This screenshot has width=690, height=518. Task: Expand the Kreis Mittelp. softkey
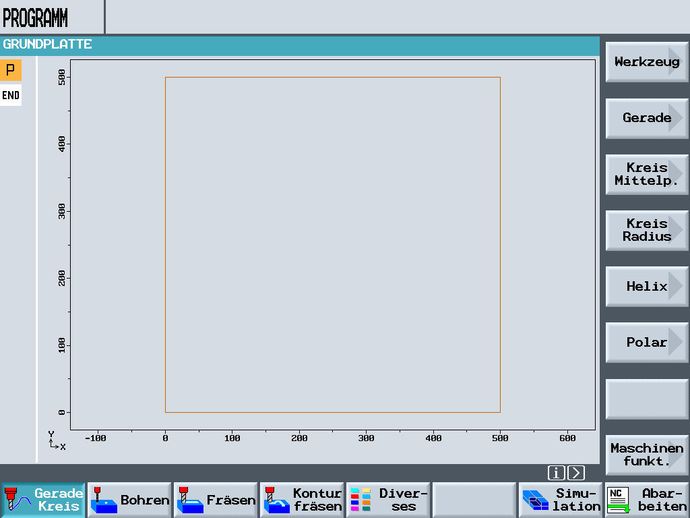(x=646, y=174)
